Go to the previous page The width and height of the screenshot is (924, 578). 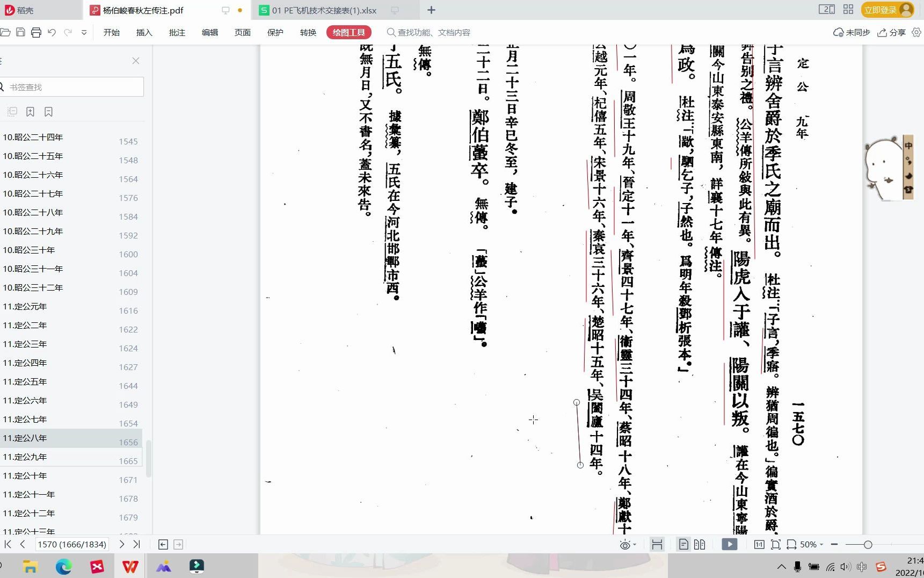23,544
